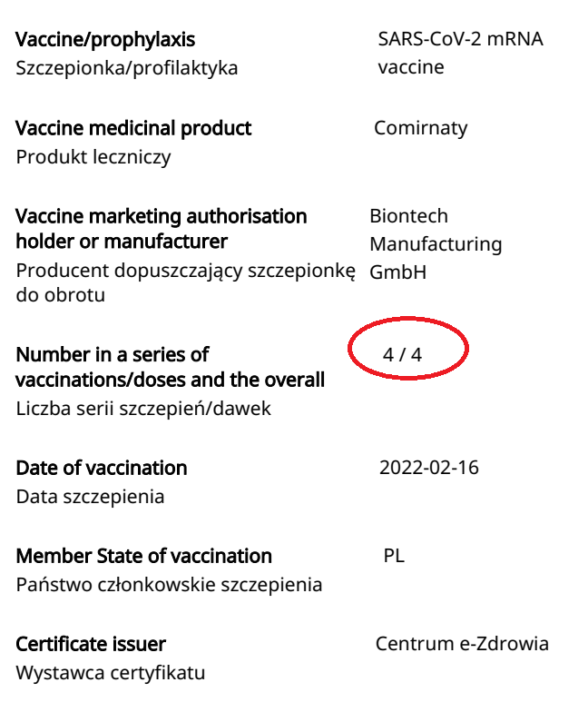The height and width of the screenshot is (712, 588).
Task: Click the Certificate issuer heading
Action: pos(91,644)
